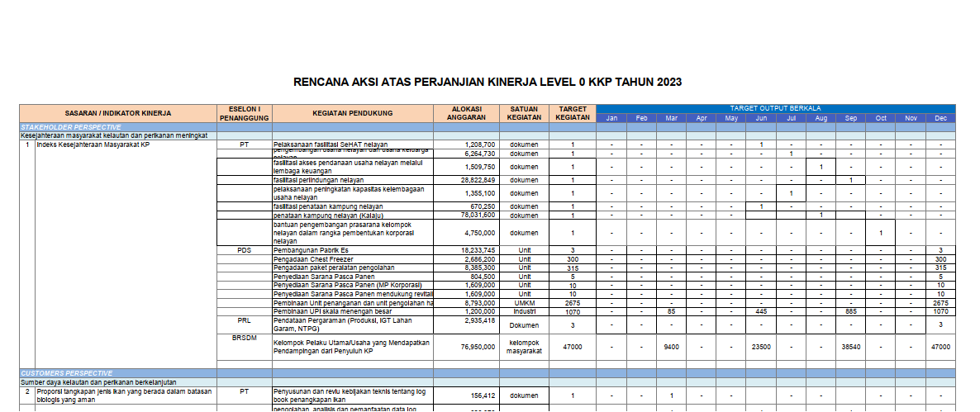Select the Feb month header
The width and height of the screenshot is (980, 412).
[641, 118]
